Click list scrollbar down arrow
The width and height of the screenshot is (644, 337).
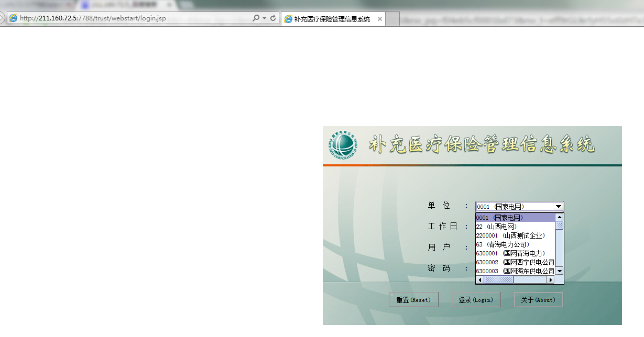(559, 271)
